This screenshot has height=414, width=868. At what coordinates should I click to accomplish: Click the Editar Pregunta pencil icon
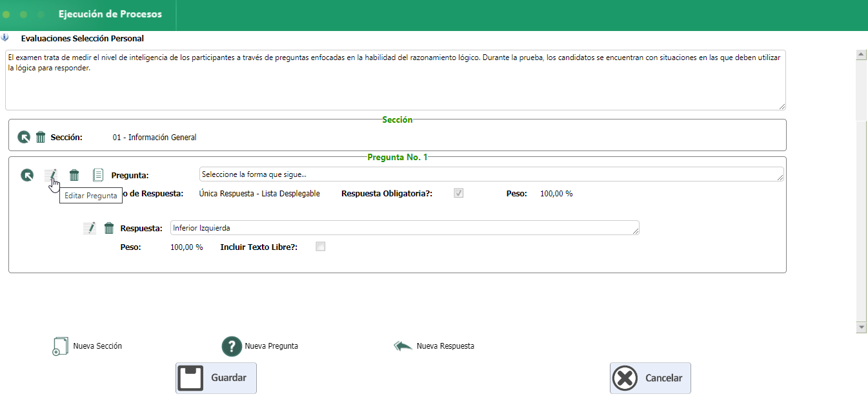tap(51, 175)
